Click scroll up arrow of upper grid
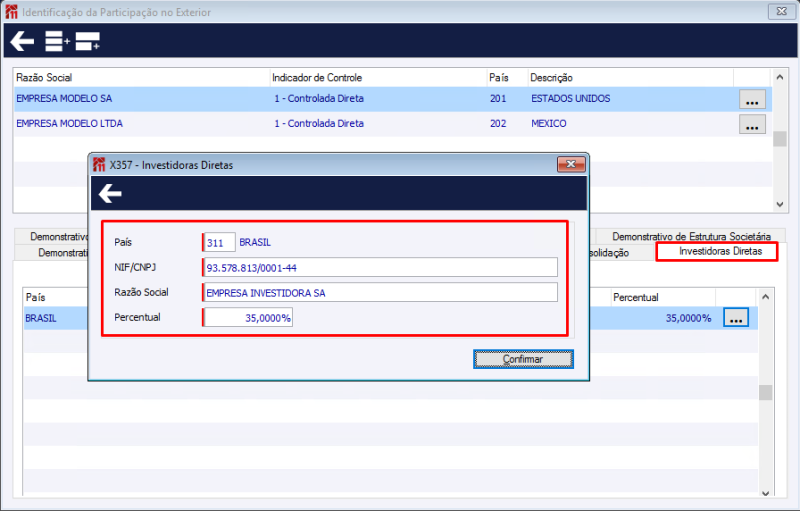The image size is (800, 511). click(779, 78)
